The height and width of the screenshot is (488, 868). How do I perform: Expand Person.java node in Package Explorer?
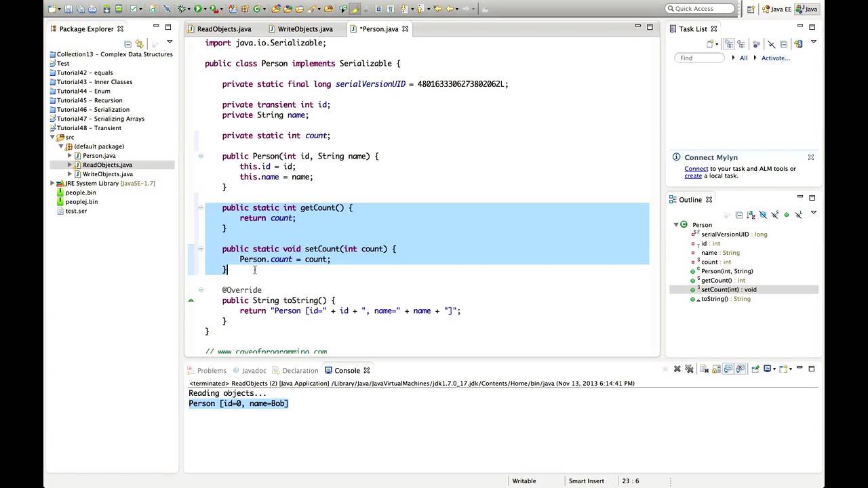69,156
